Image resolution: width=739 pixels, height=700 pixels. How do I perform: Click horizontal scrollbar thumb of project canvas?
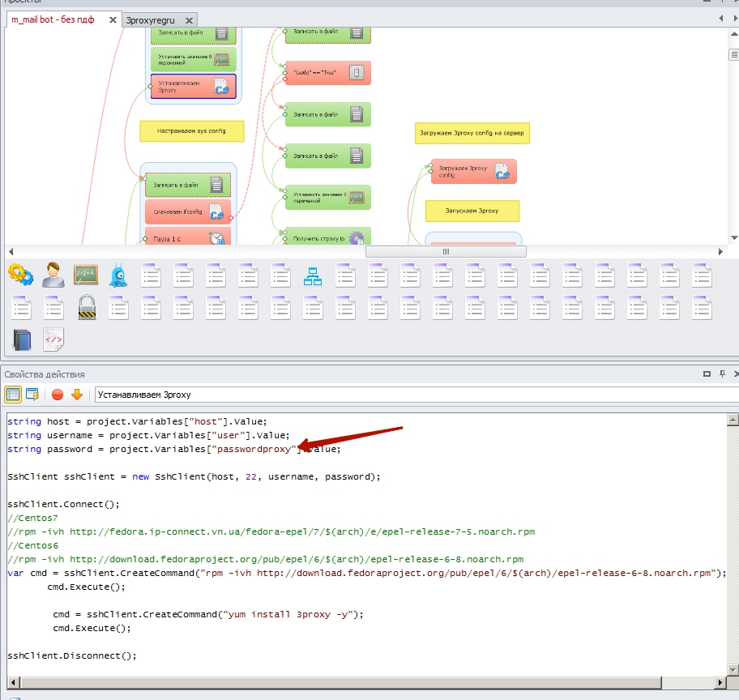(446, 252)
